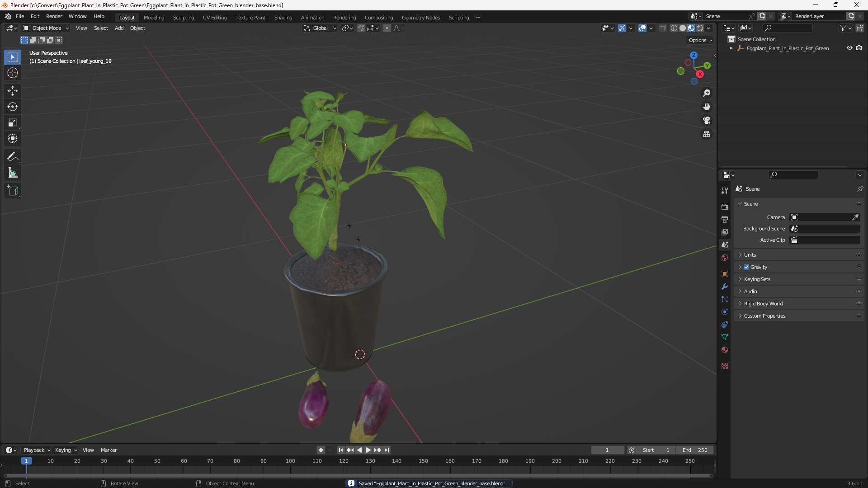Open the Object Mode dropdown
The image size is (868, 488).
coord(46,28)
